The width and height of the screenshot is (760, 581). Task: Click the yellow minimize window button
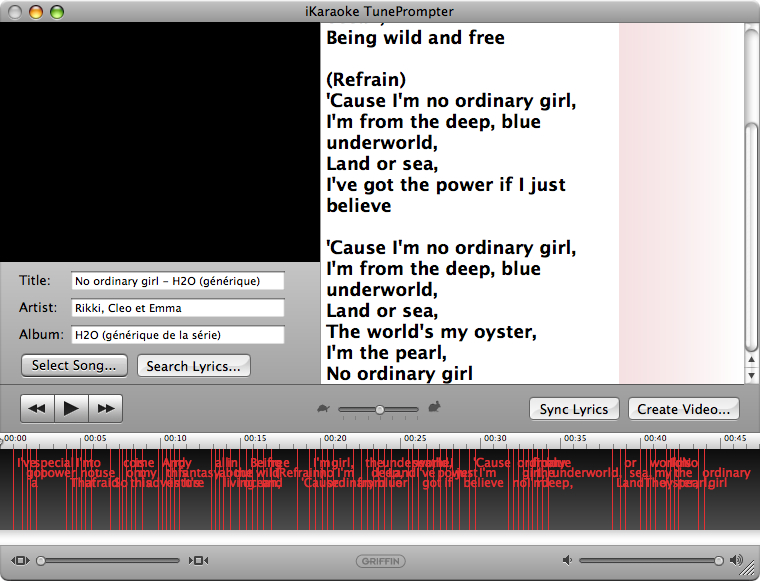pyautogui.click(x=36, y=12)
